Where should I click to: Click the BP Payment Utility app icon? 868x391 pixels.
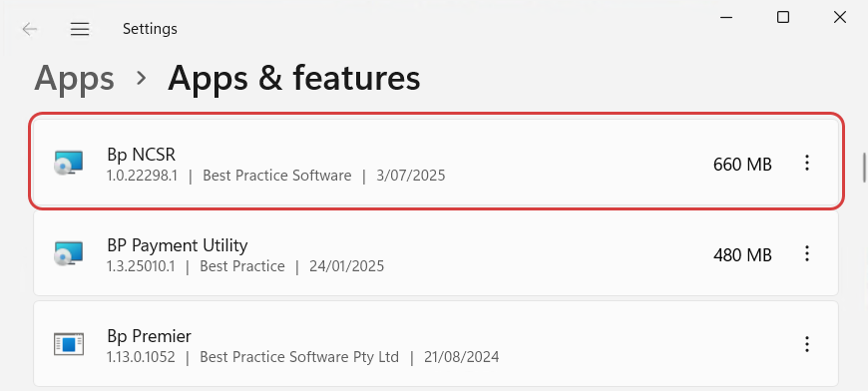69,254
